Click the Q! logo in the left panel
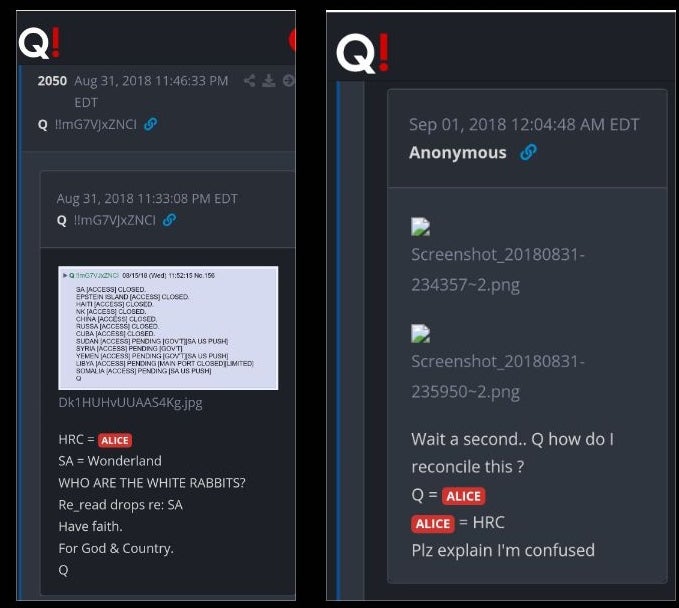Viewport: 679px width, 608px height. tap(39, 43)
